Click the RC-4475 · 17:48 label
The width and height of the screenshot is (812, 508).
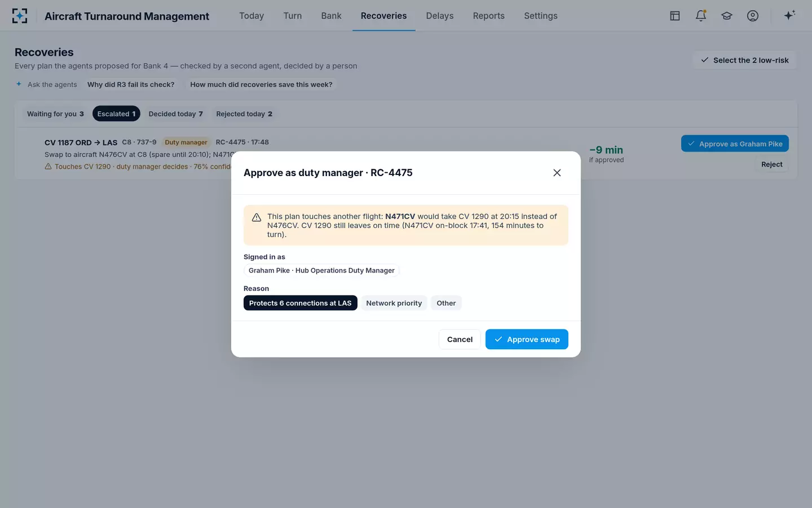pyautogui.click(x=242, y=142)
